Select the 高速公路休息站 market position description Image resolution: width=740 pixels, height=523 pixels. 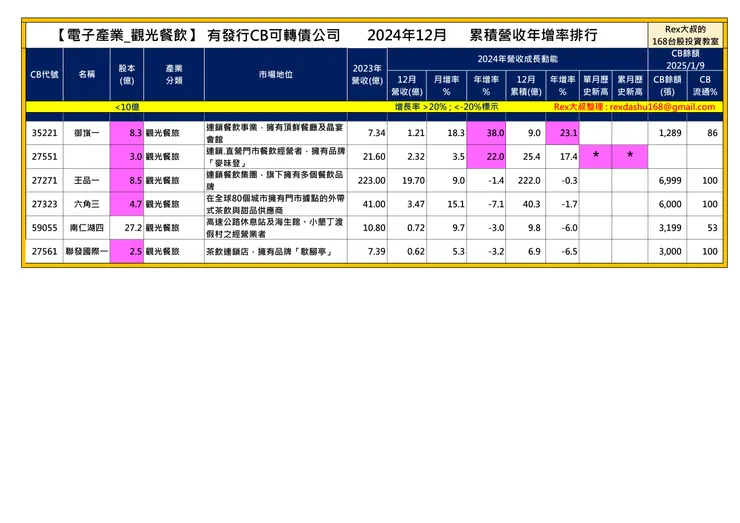(x=276, y=228)
